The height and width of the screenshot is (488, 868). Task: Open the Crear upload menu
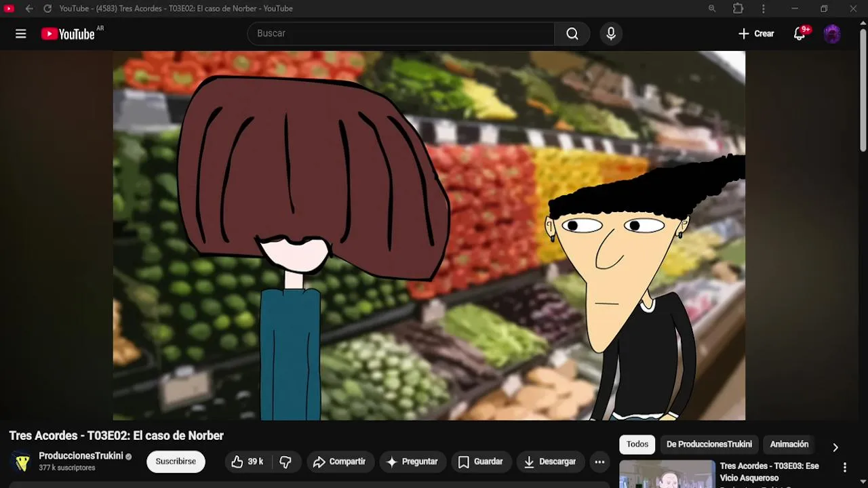[x=756, y=34]
